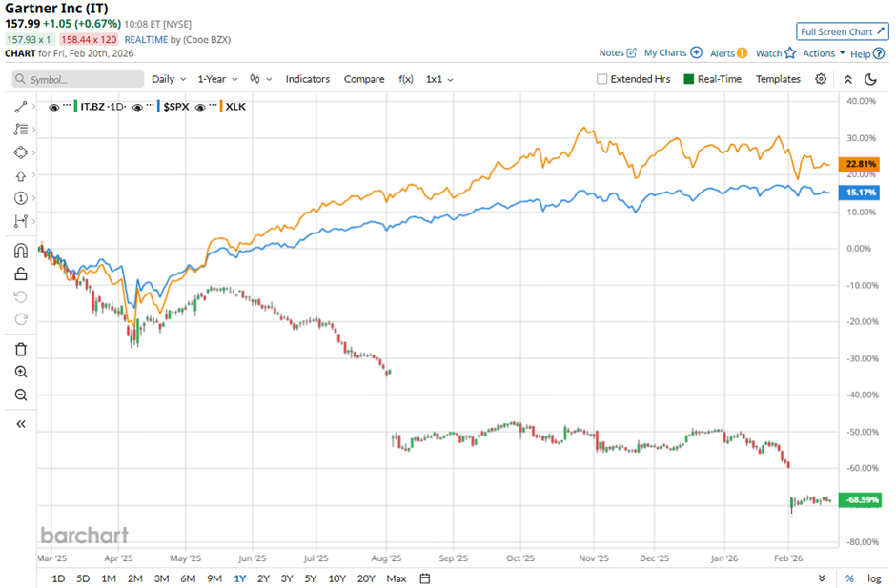Image resolution: width=896 pixels, height=588 pixels.
Task: Select the 3M time range
Action: [161, 578]
